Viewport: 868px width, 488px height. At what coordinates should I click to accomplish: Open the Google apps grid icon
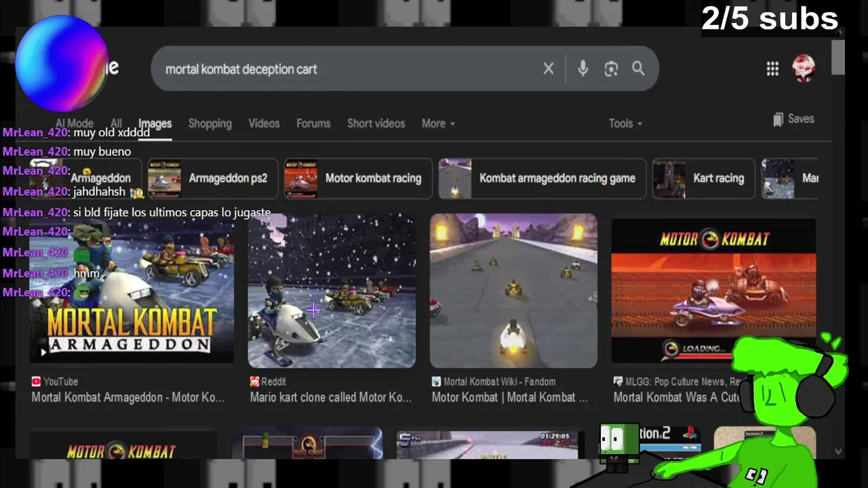click(x=772, y=68)
